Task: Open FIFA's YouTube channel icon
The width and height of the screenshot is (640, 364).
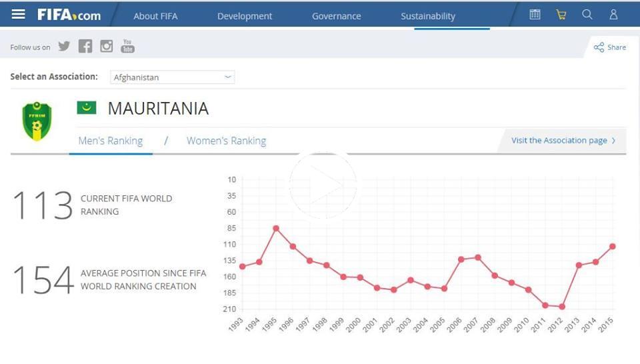Action: tap(127, 46)
